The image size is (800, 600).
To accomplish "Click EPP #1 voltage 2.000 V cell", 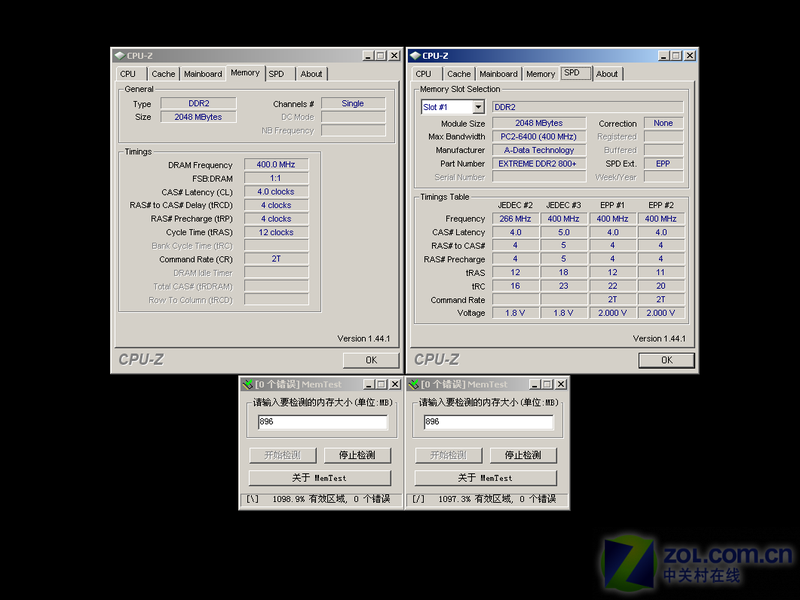I will (x=612, y=313).
